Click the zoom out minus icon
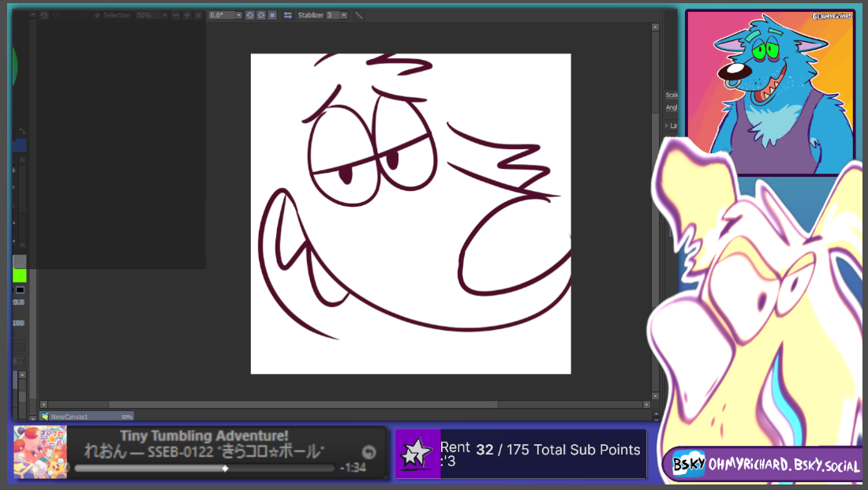 [175, 15]
